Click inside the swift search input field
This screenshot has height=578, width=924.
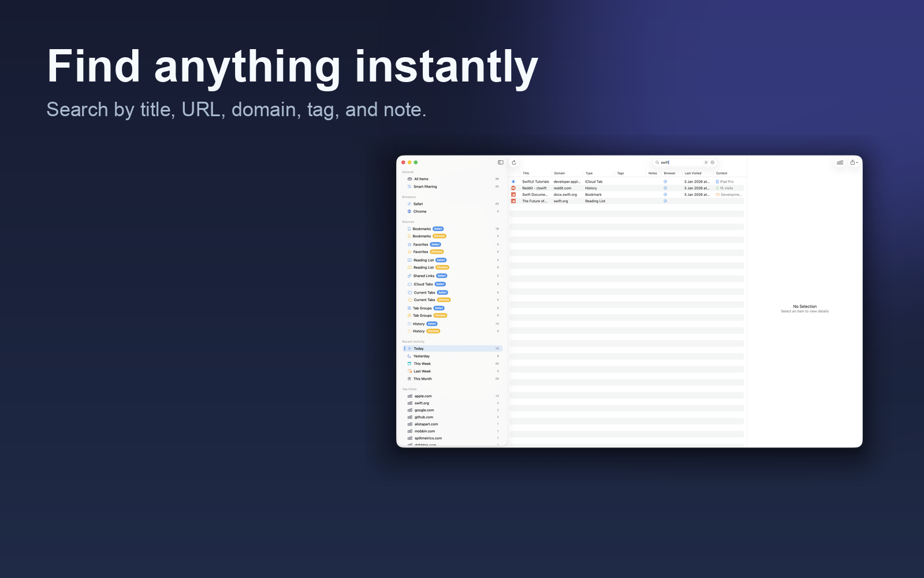point(679,162)
